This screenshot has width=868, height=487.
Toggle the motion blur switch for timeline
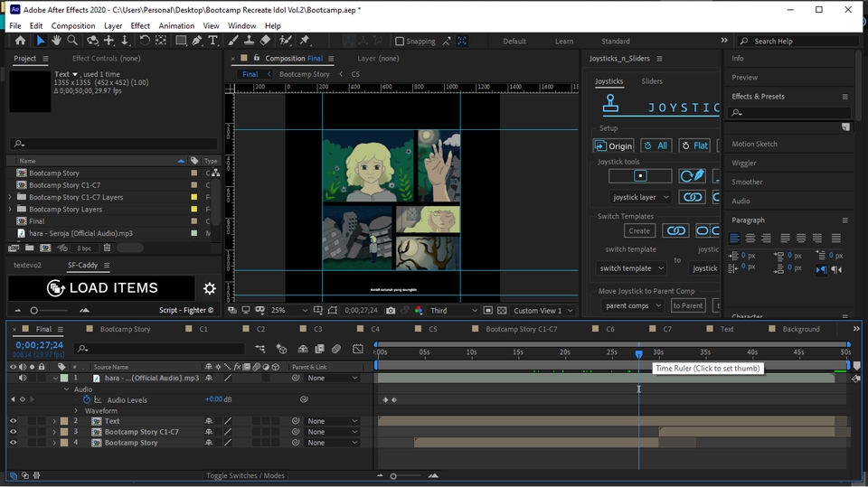point(336,349)
